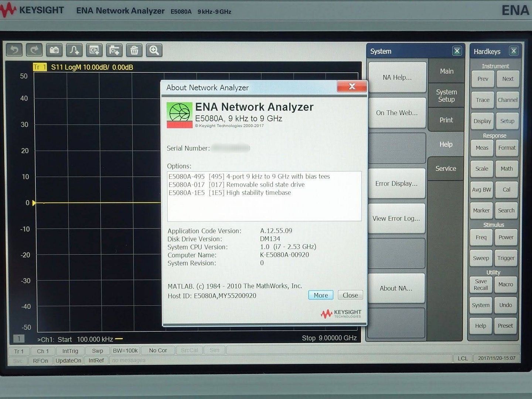Image resolution: width=532 pixels, height=399 pixels.
Task: Click the IntTrig status bar indicator
Action: [x=70, y=351]
